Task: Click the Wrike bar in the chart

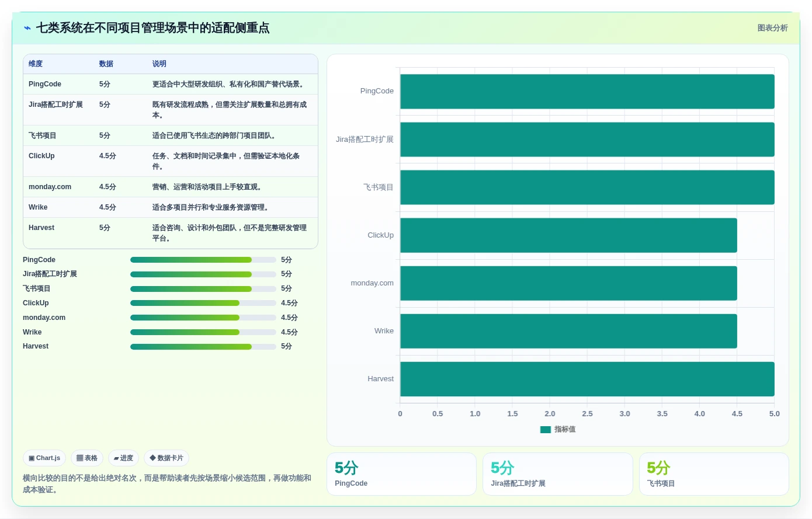Action: (x=568, y=331)
